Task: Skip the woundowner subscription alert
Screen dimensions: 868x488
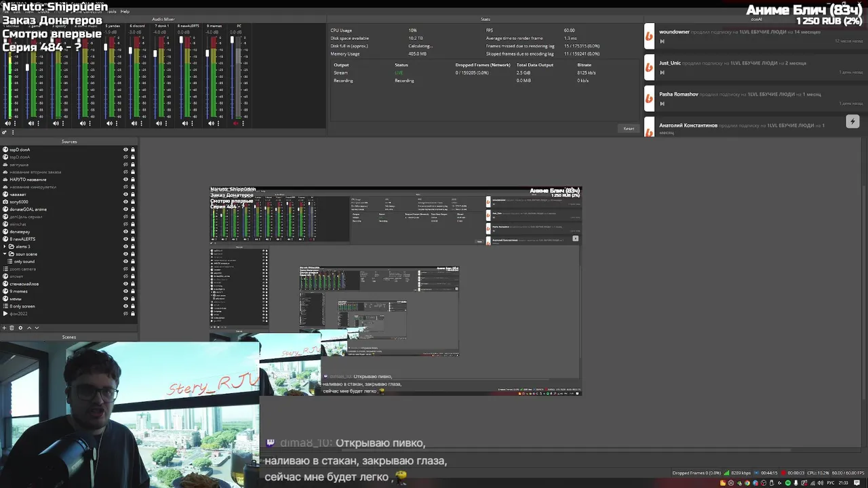Action: (663, 41)
